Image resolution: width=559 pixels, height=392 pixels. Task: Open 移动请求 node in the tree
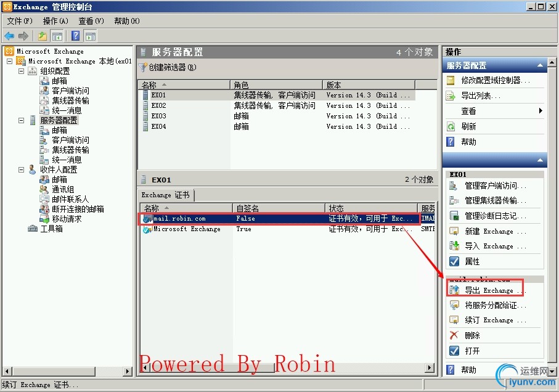(67, 219)
